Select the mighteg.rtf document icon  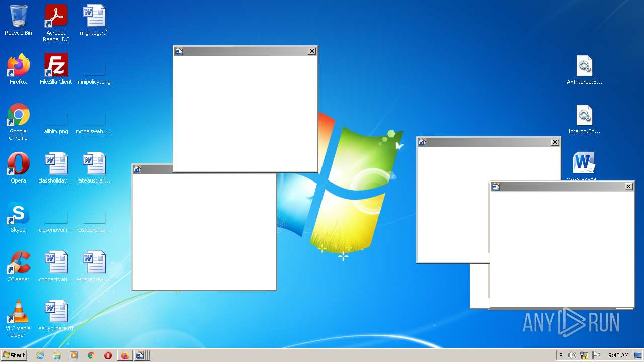(x=94, y=20)
